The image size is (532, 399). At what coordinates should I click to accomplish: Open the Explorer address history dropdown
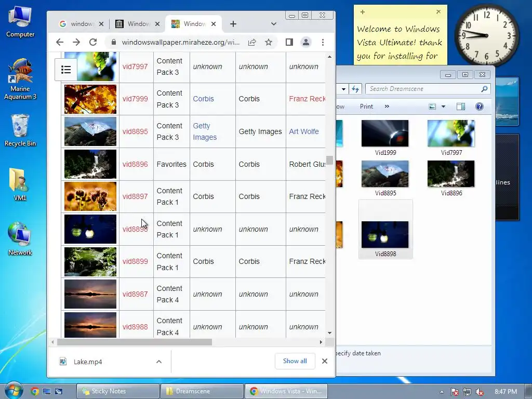pyautogui.click(x=343, y=89)
